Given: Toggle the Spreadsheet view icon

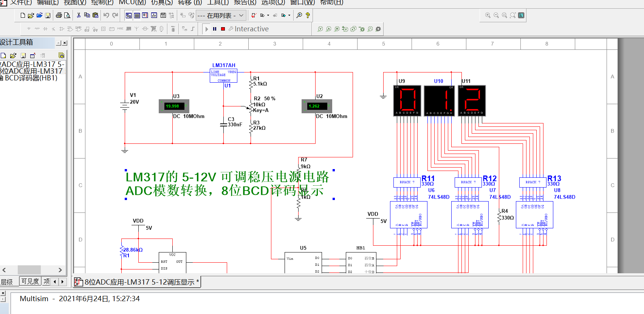Looking at the screenshot, I should [137, 15].
